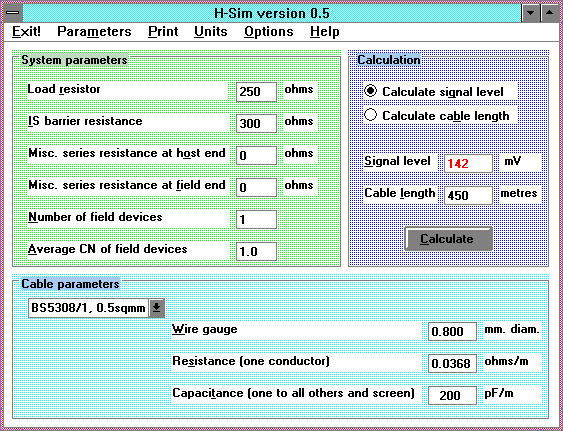Maximize window with up arrow button
Image resolution: width=563 pixels, height=431 pixels.
click(550, 13)
